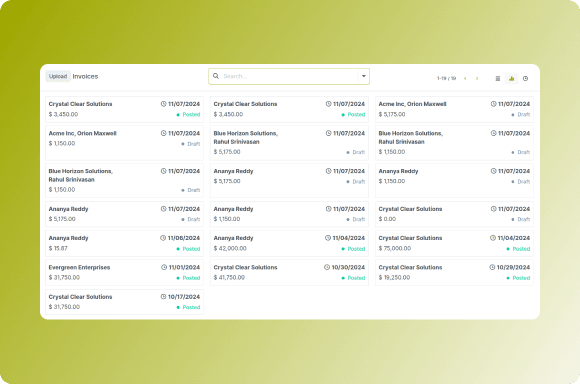The image size is (580, 384).
Task: Click the Invoices breadcrumb title
Action: [85, 77]
